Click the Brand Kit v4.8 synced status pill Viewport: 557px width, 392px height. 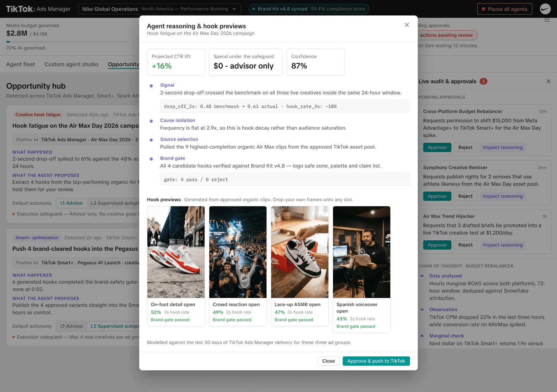click(309, 9)
